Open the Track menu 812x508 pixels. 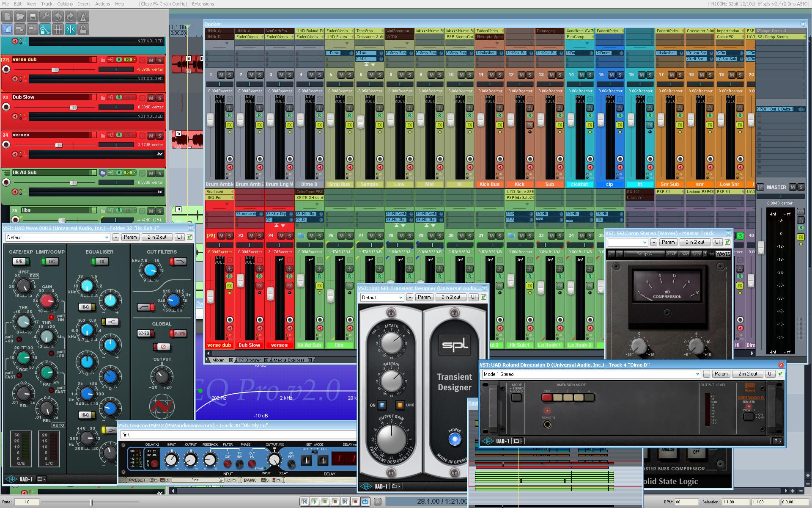(x=47, y=4)
